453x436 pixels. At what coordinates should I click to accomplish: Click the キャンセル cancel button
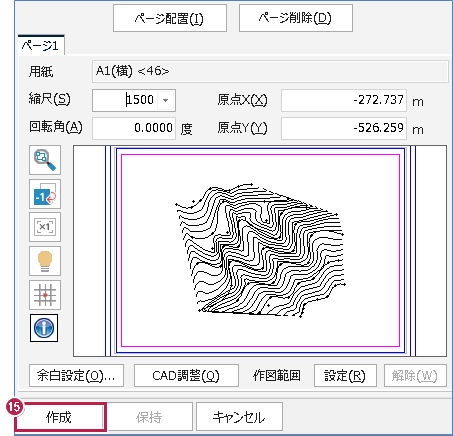(x=239, y=417)
